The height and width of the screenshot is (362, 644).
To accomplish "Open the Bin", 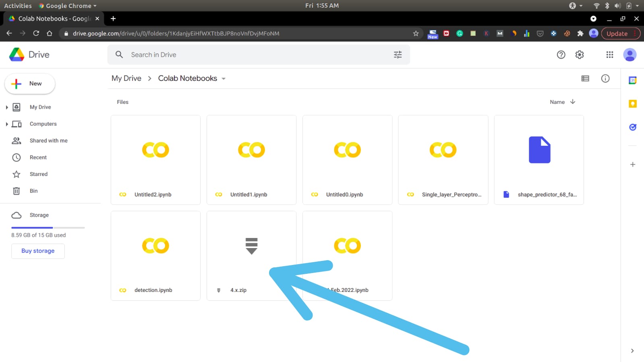I will 34,191.
